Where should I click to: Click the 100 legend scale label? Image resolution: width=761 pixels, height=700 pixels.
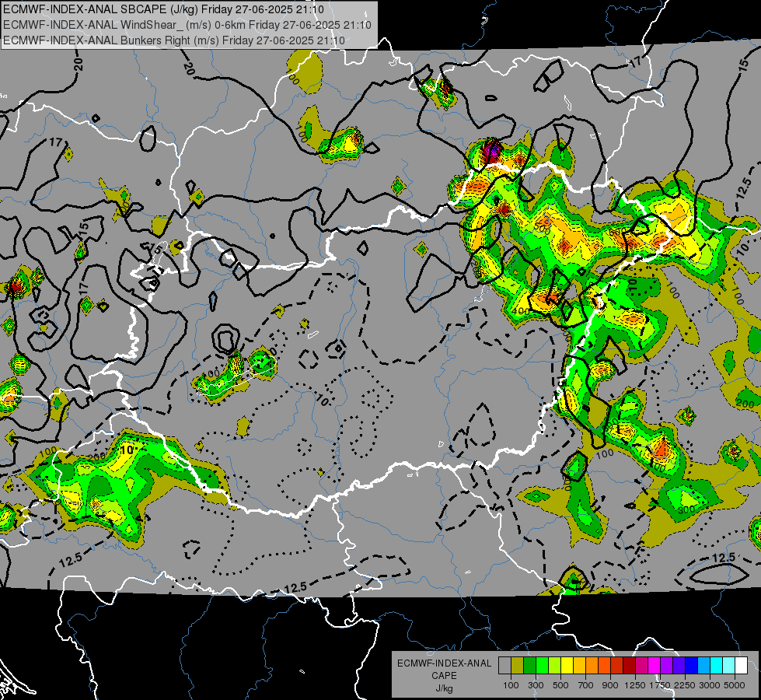(511, 685)
